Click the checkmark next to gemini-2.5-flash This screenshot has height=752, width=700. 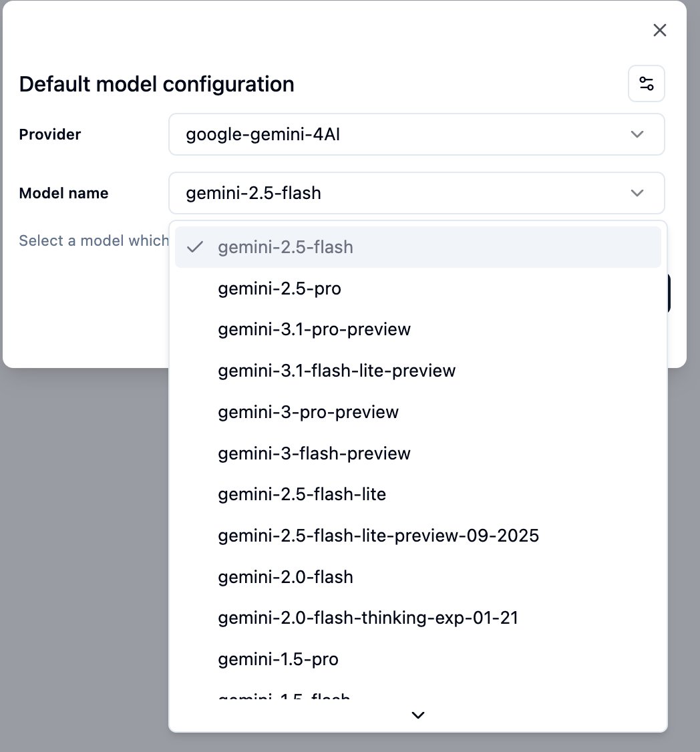195,247
